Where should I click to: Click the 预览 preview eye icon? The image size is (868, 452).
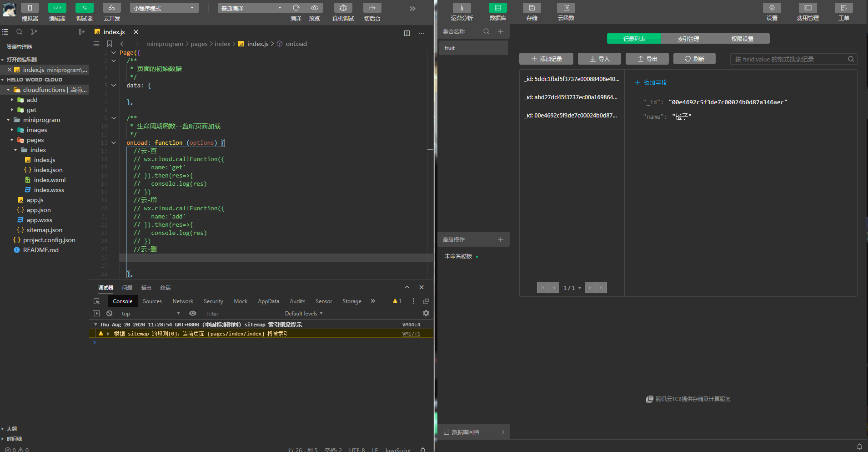tap(314, 8)
